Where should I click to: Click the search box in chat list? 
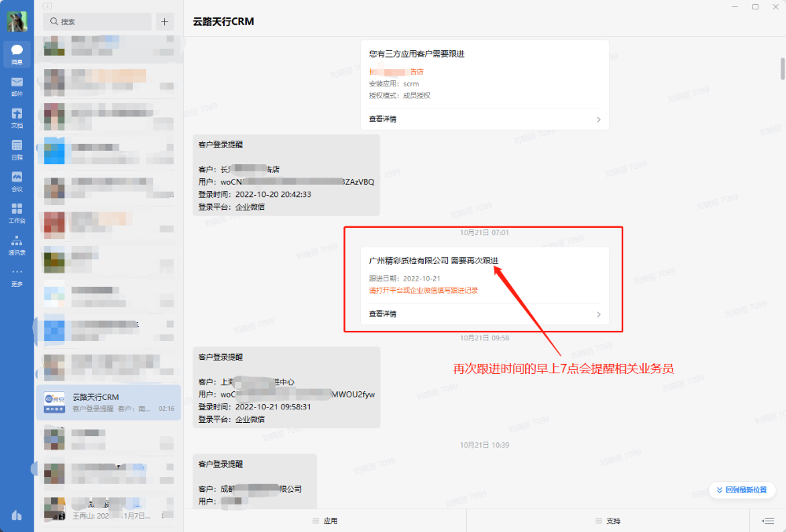pos(97,21)
